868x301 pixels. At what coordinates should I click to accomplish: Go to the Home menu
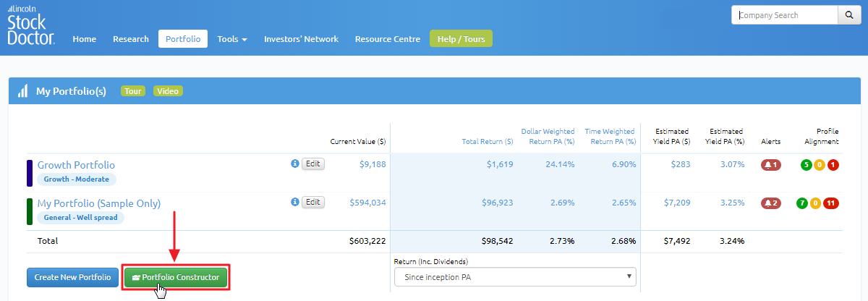point(85,39)
